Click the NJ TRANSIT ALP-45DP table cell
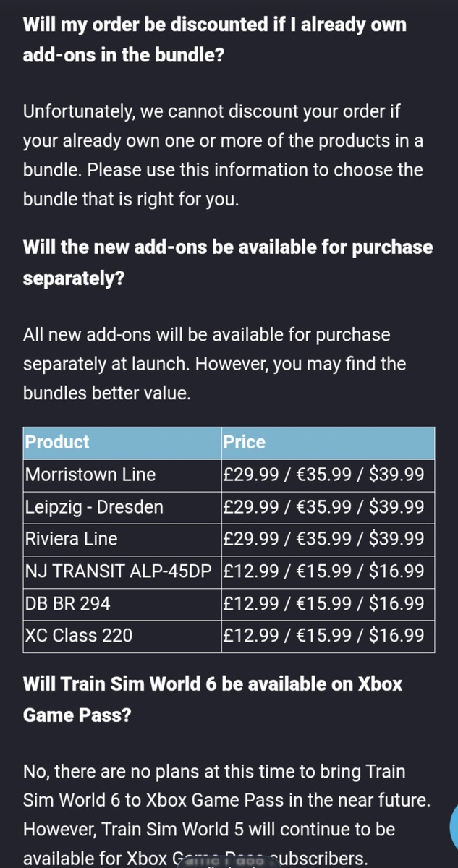 click(122, 571)
